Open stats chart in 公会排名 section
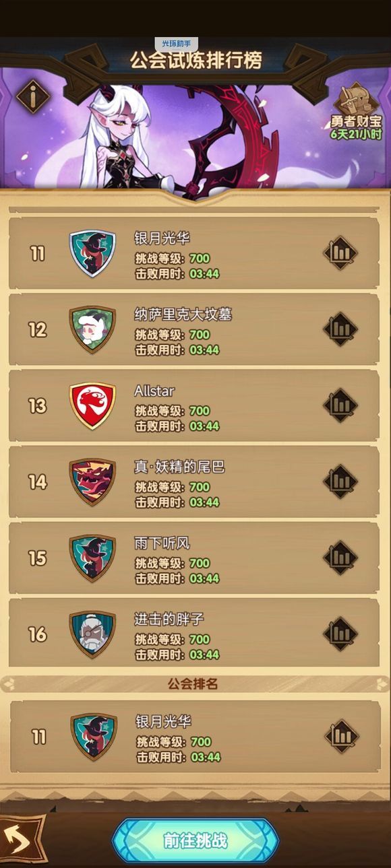This screenshot has height=868, width=391. (x=342, y=736)
